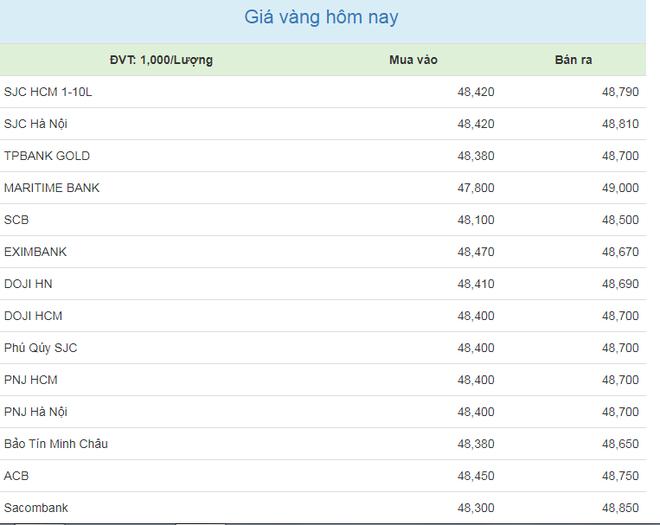Click the 'Giá vàng hôm nay' title
This screenshot has width=660, height=525.
coord(321,17)
